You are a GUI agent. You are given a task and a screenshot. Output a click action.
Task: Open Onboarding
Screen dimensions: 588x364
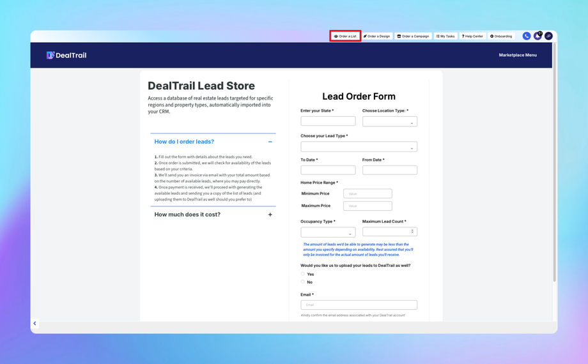(501, 36)
